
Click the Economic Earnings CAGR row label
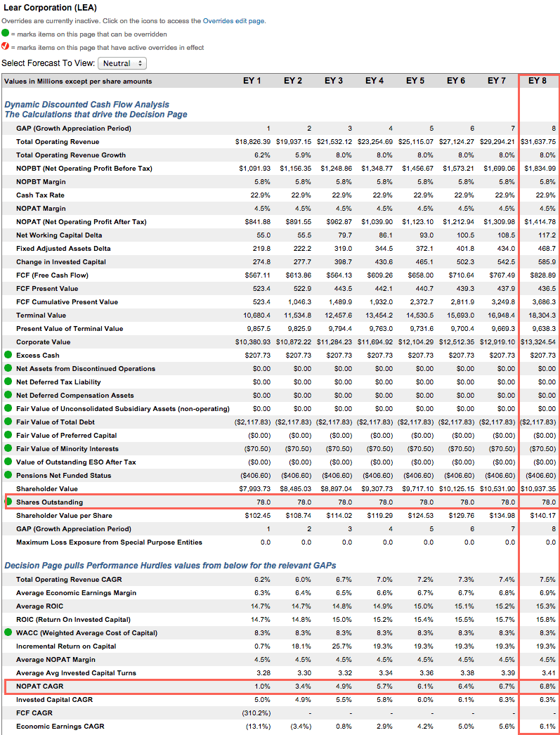(60, 726)
